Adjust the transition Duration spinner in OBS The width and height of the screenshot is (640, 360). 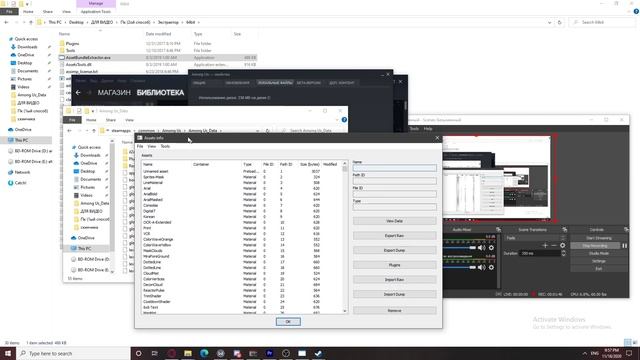click(x=564, y=253)
